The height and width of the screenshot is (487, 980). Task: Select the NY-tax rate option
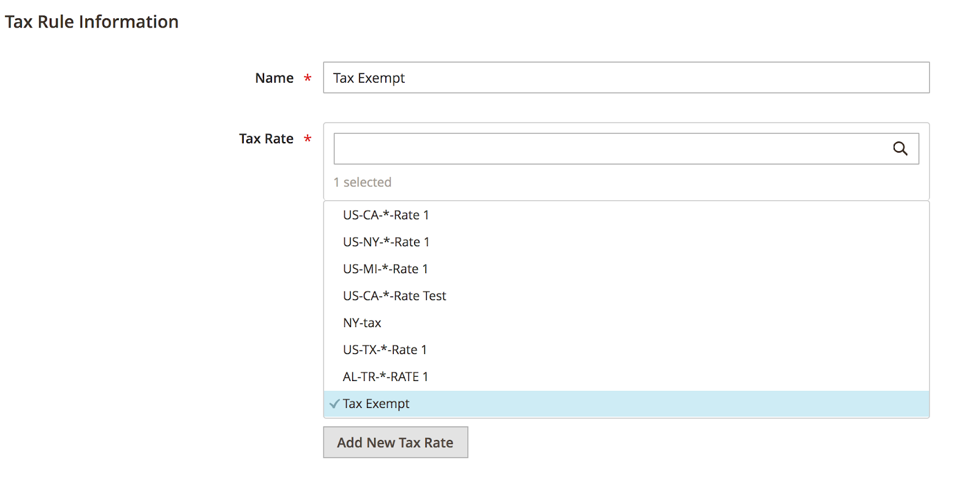(x=626, y=323)
